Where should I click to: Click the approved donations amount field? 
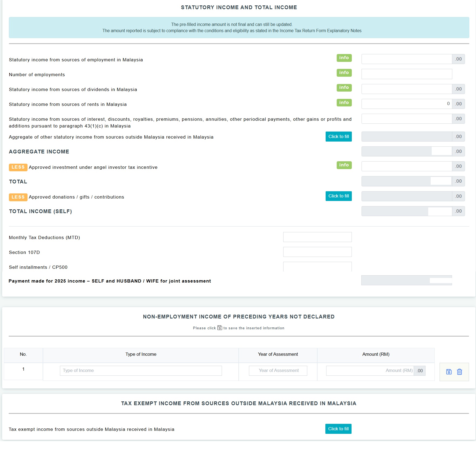tap(407, 196)
